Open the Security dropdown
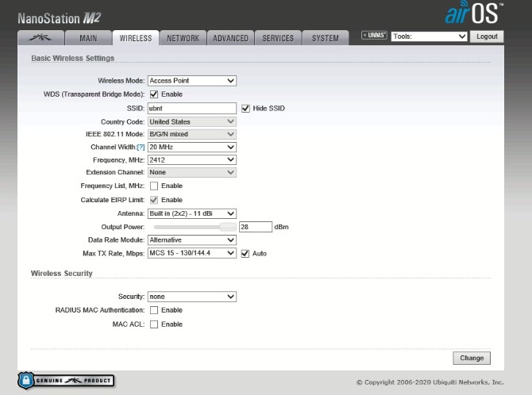The image size is (532, 395). tap(192, 297)
